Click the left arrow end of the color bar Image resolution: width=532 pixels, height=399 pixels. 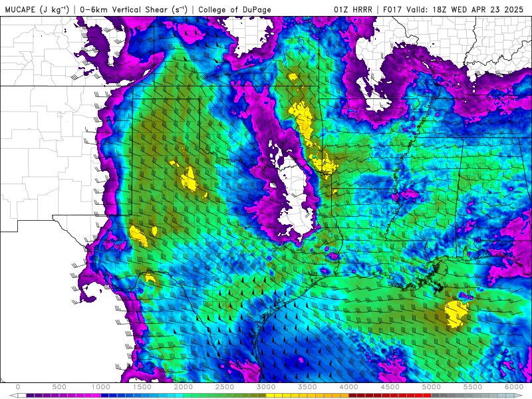pyautogui.click(x=13, y=396)
